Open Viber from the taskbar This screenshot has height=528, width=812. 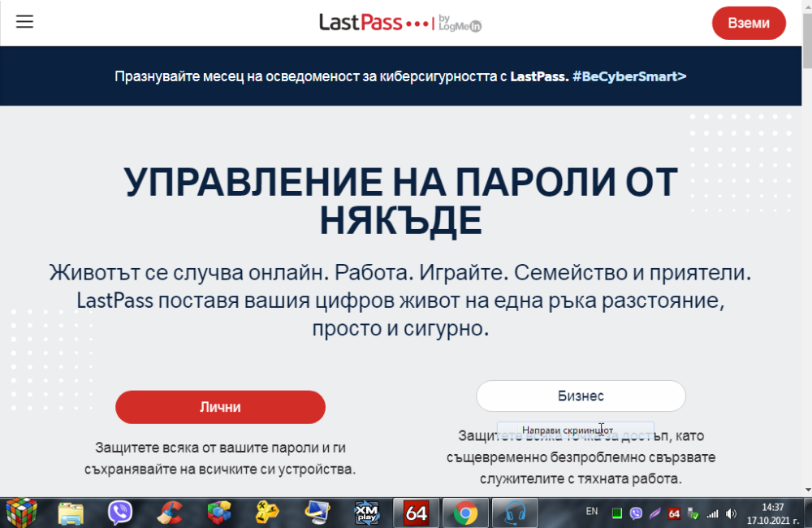point(119,513)
